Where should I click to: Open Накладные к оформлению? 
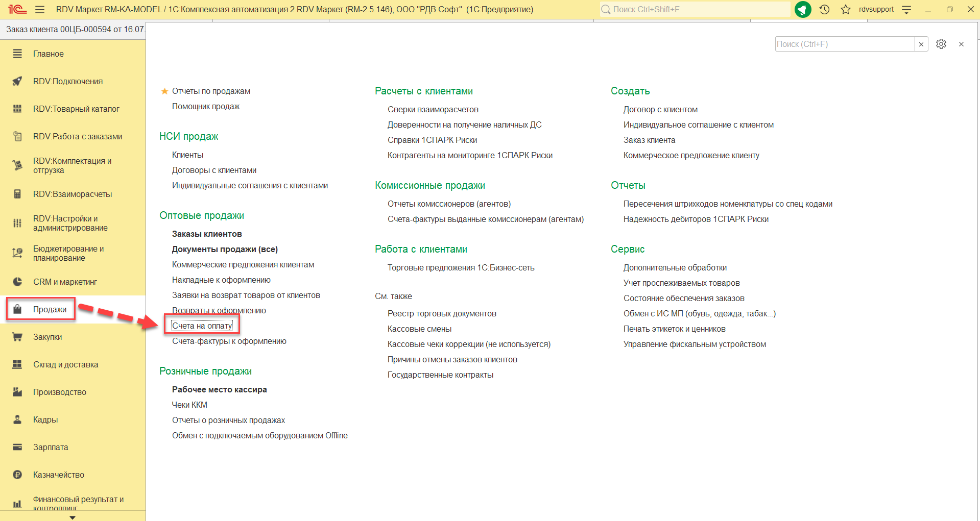221,280
